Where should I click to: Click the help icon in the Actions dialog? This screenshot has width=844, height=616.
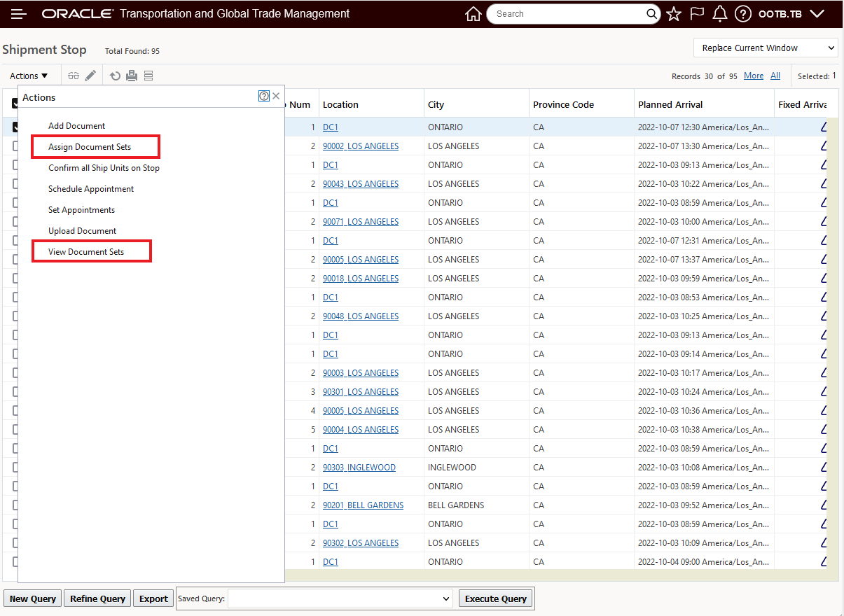(263, 96)
